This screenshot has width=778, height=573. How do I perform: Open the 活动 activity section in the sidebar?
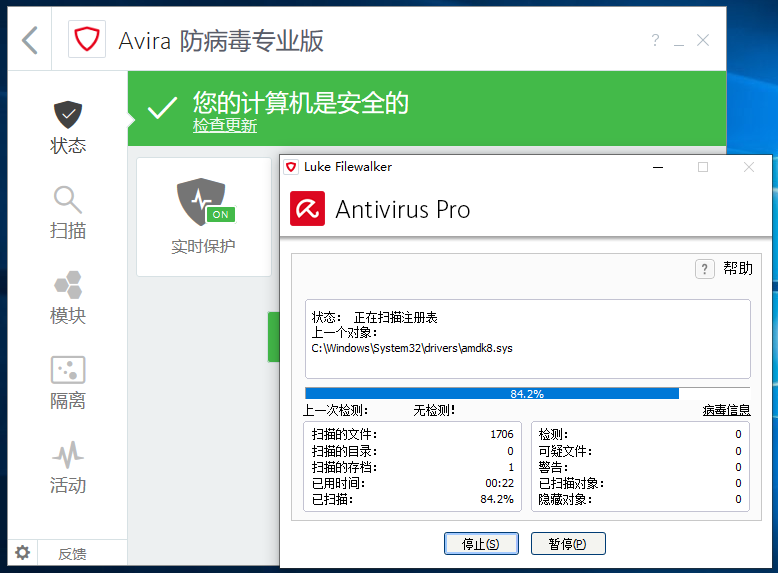(68, 468)
